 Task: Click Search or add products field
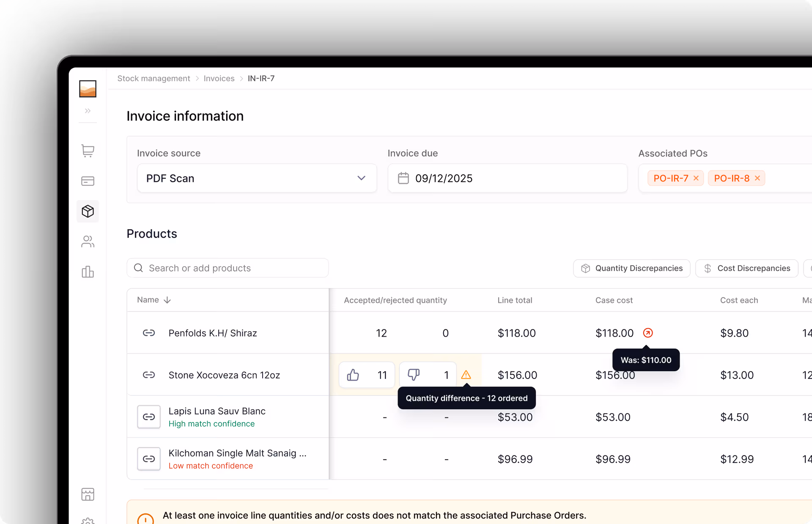[x=228, y=268]
